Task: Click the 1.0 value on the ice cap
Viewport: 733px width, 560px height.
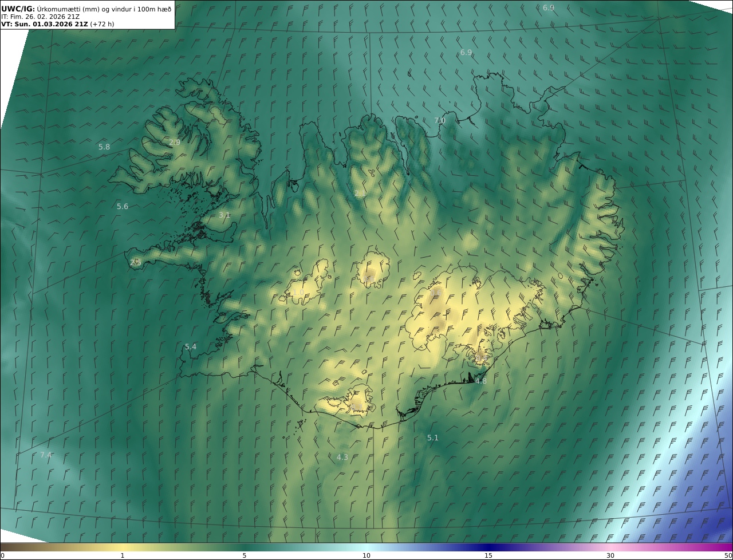Action: [x=298, y=292]
